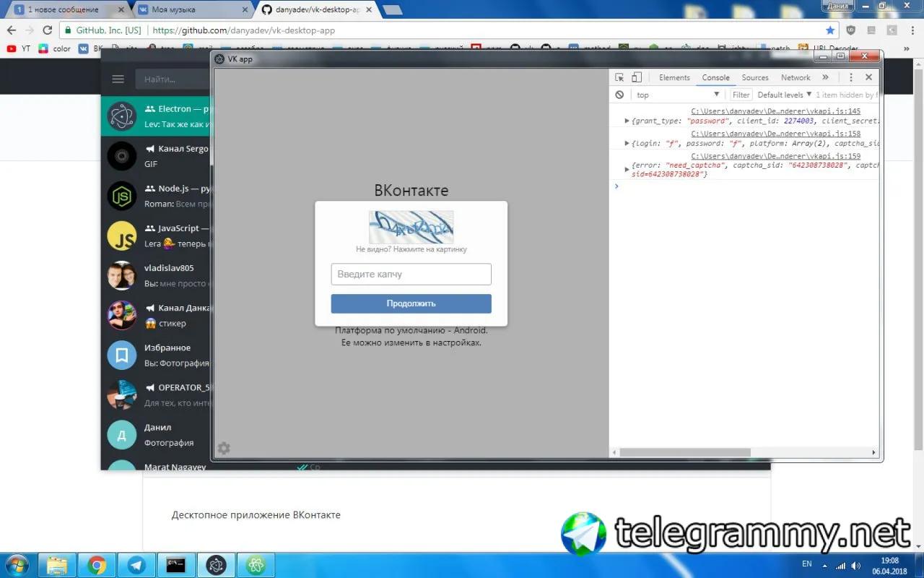Focus the console Filter field
This screenshot has width=924, height=578.
point(741,95)
